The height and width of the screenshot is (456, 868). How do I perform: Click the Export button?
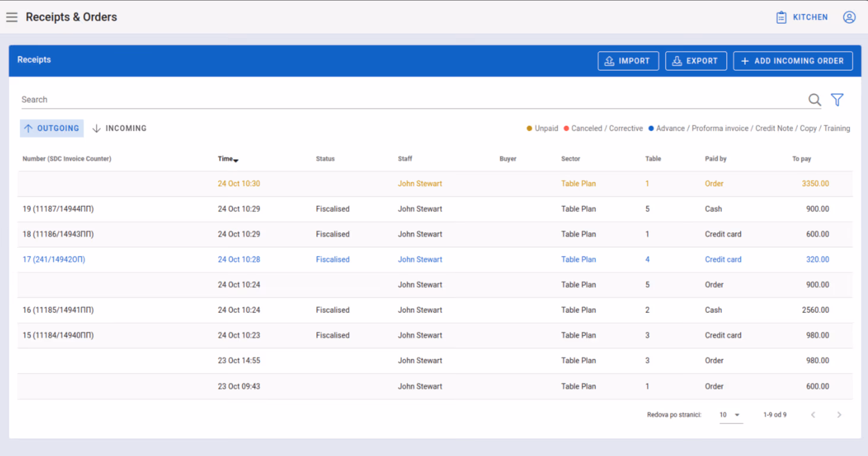click(x=696, y=61)
